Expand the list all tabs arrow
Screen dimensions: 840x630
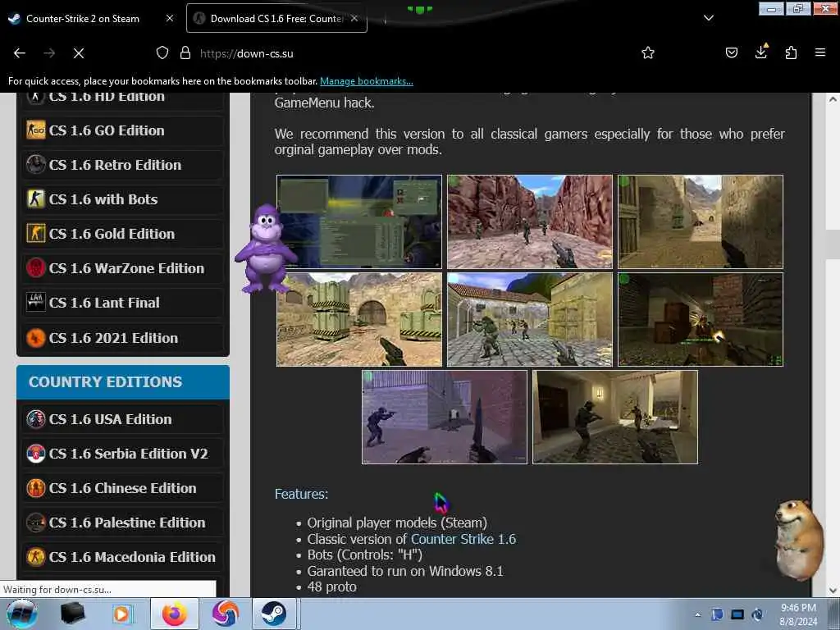[x=709, y=18]
